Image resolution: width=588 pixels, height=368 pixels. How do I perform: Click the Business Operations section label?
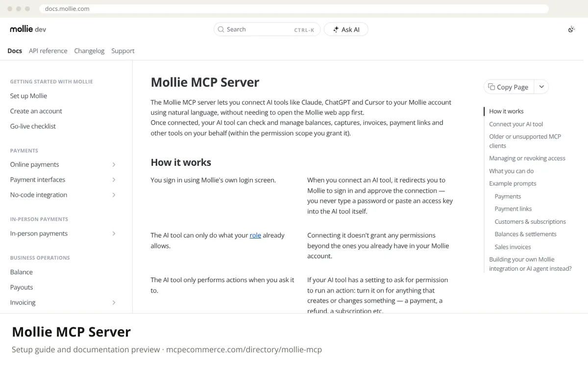click(40, 258)
